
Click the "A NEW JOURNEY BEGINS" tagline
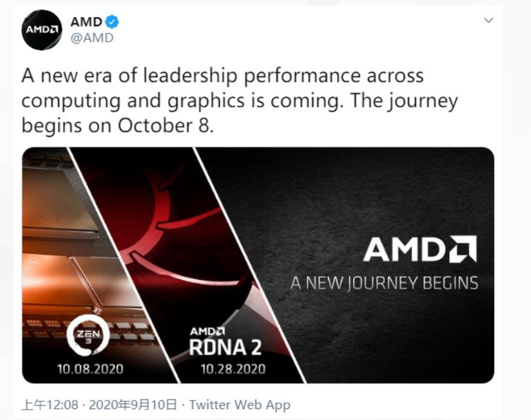click(x=384, y=283)
